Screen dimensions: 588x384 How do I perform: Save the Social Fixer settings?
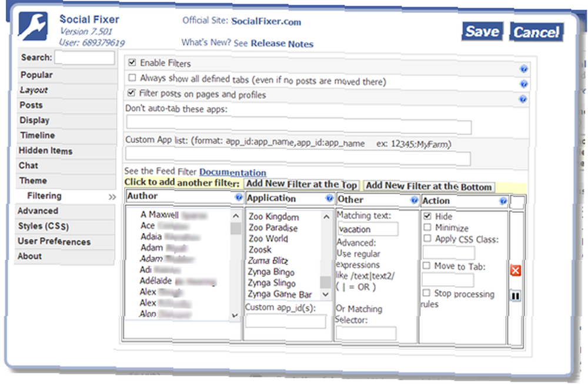point(482,31)
